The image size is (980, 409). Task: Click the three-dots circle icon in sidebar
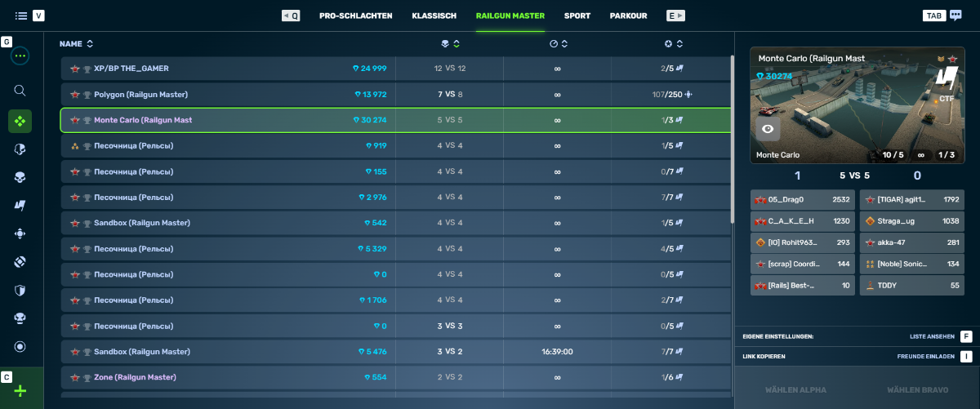20,56
